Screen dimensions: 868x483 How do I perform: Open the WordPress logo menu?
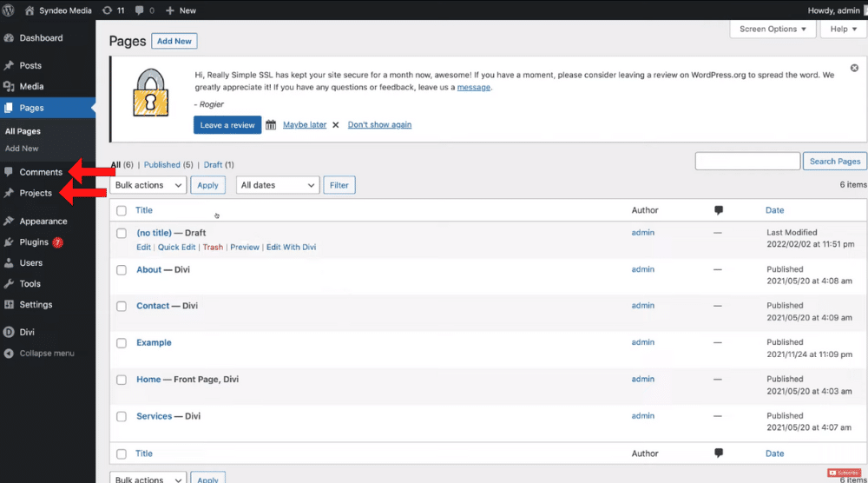(x=9, y=10)
